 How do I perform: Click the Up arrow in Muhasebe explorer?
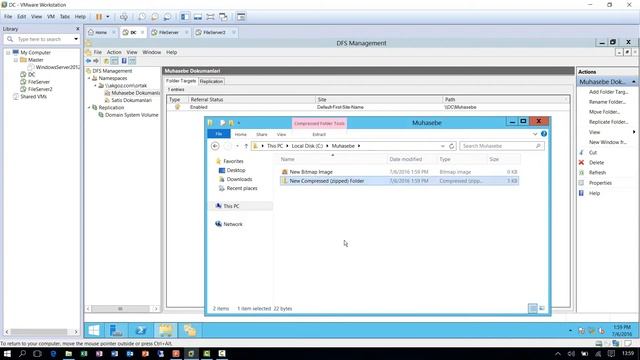coord(246,146)
